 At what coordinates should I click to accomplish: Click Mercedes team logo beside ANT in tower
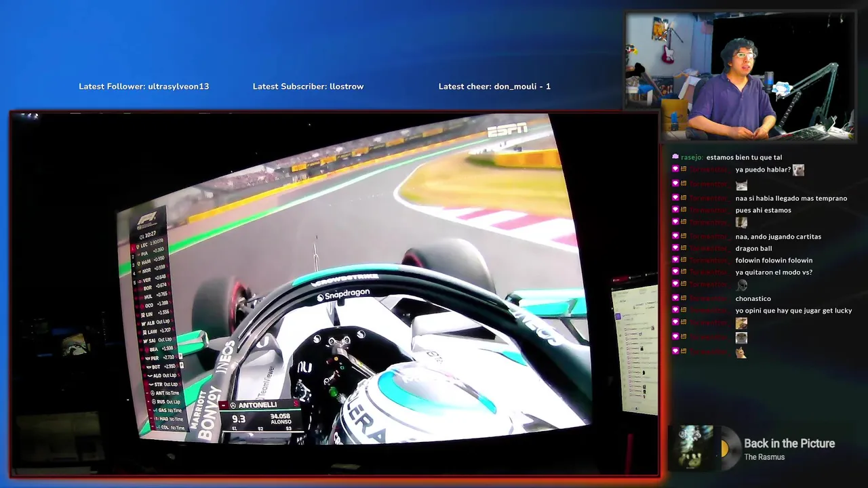[x=153, y=393]
